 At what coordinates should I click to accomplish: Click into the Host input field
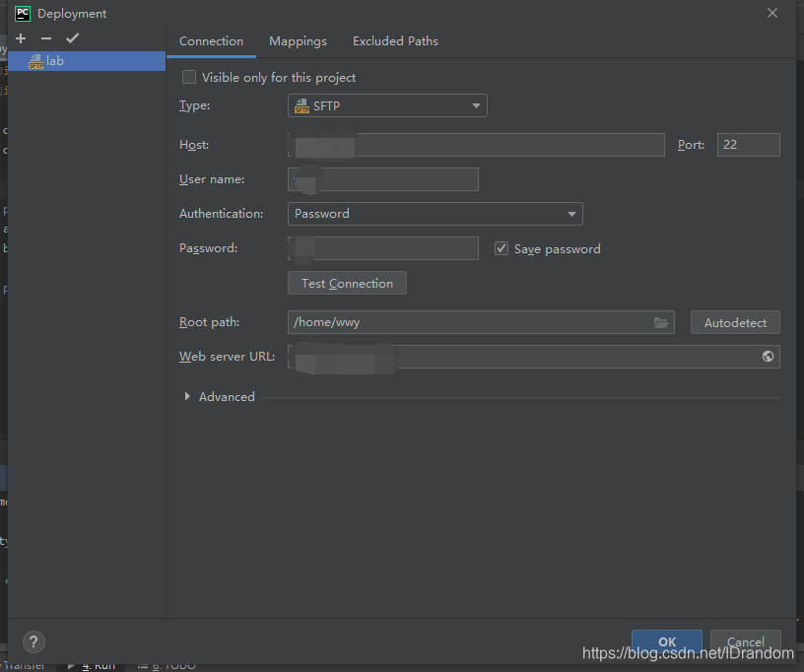coord(476,145)
